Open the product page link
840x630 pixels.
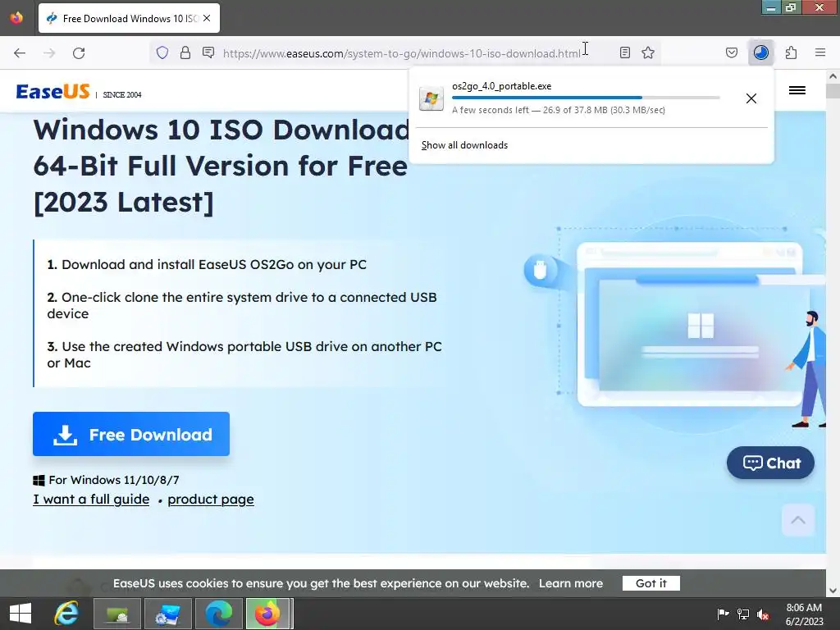(x=211, y=500)
